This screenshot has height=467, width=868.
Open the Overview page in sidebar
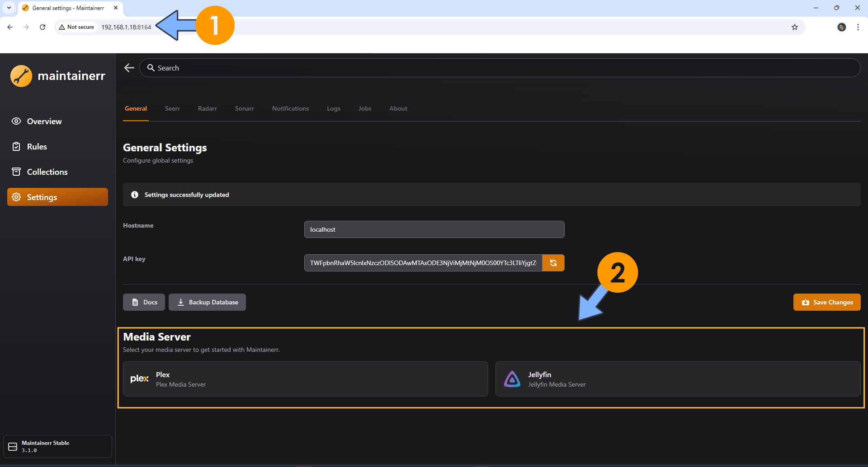(x=44, y=121)
